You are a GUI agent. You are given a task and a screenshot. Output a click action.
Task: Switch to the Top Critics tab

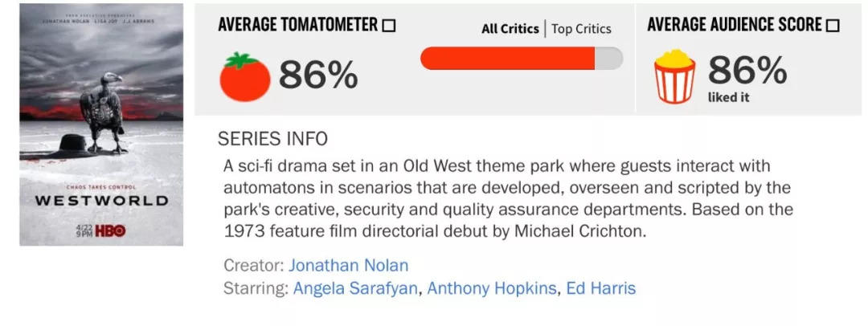tap(581, 29)
